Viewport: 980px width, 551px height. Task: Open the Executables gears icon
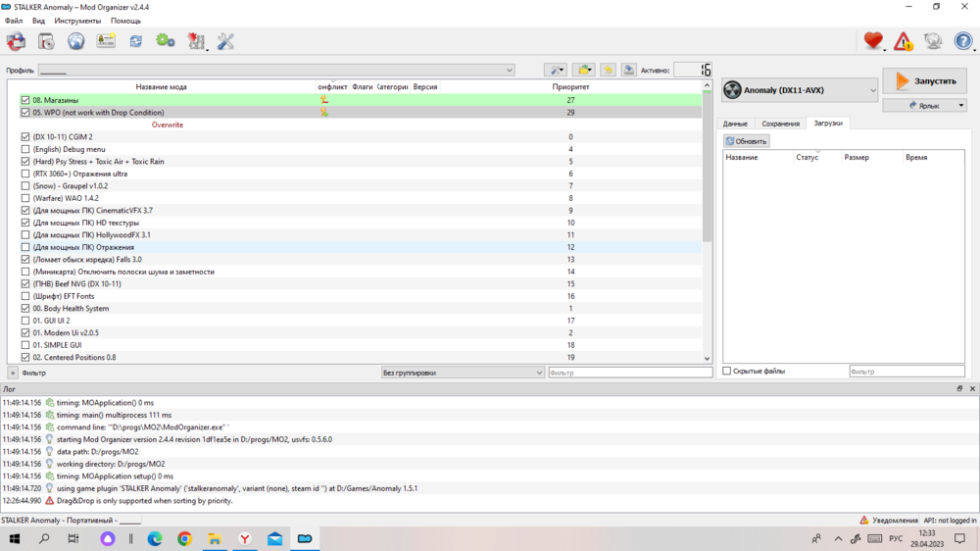165,41
